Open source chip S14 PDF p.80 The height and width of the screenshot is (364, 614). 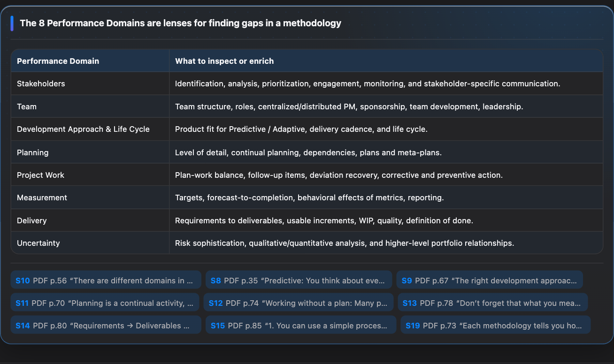click(106, 326)
